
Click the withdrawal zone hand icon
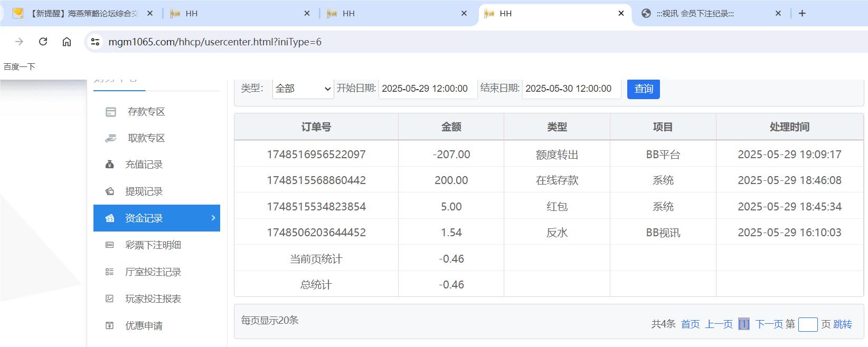pos(110,138)
